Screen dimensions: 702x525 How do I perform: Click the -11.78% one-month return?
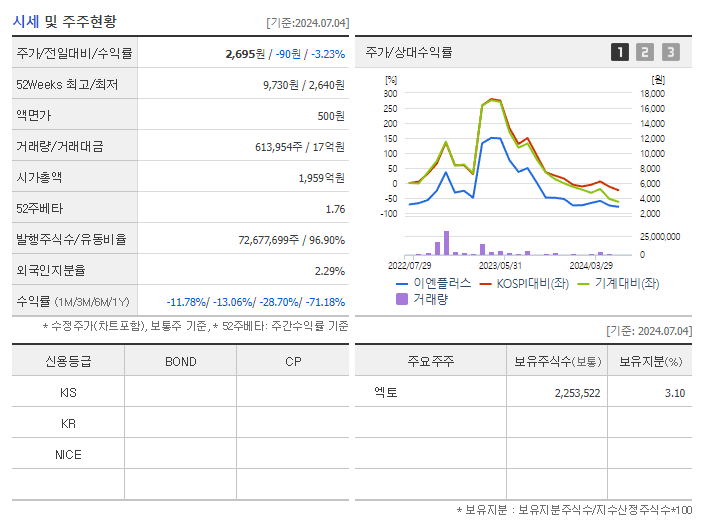coord(186,302)
